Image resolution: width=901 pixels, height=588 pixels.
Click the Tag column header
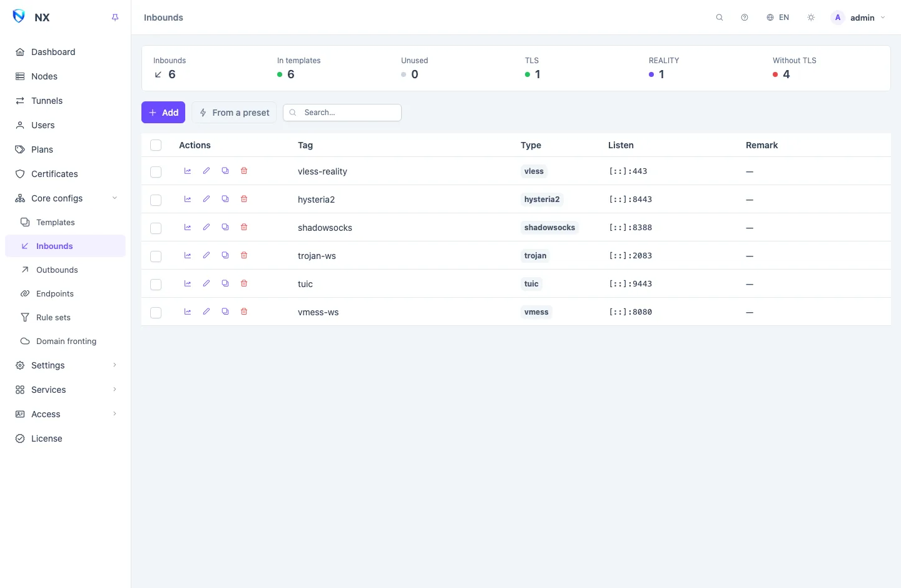pyautogui.click(x=305, y=145)
